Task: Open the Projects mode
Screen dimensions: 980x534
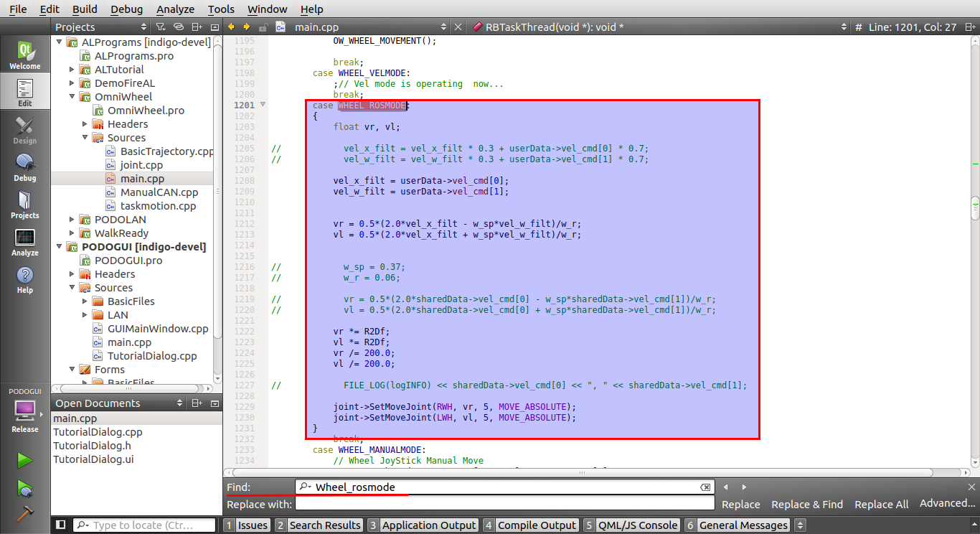Action: (24, 205)
